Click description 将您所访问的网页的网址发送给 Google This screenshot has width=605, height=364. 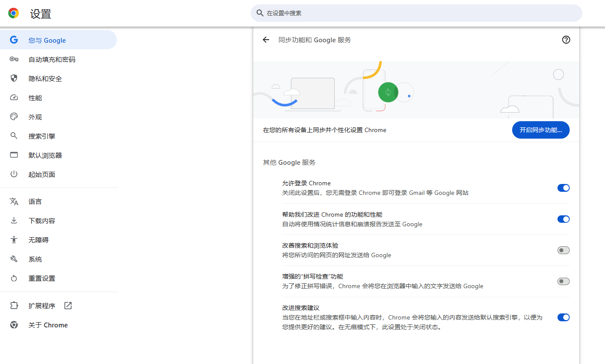tap(336, 255)
